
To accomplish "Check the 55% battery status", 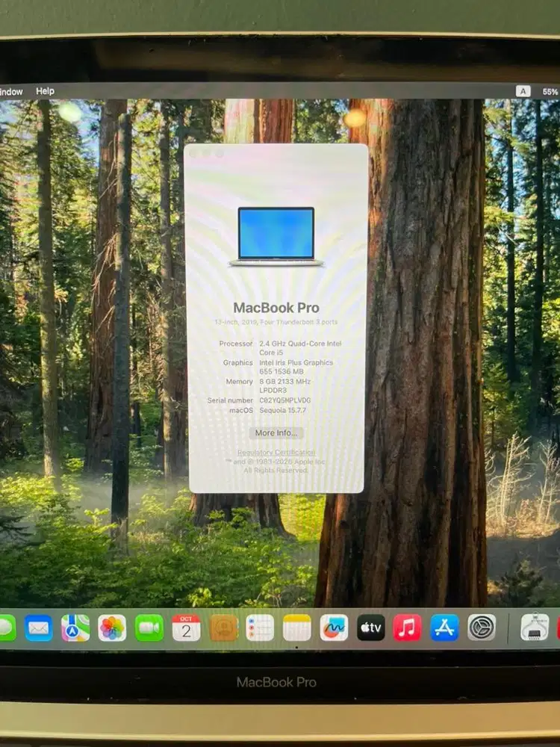I will (550, 92).
